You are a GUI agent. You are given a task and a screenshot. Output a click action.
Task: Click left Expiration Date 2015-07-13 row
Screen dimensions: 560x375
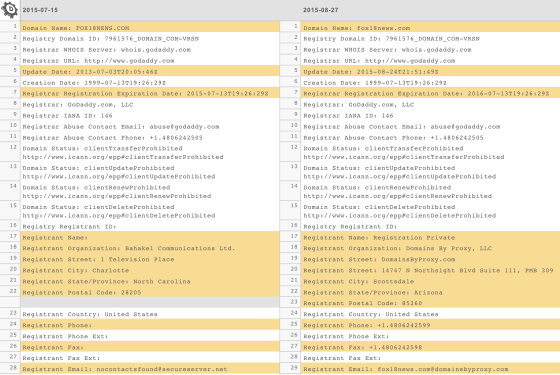point(150,94)
